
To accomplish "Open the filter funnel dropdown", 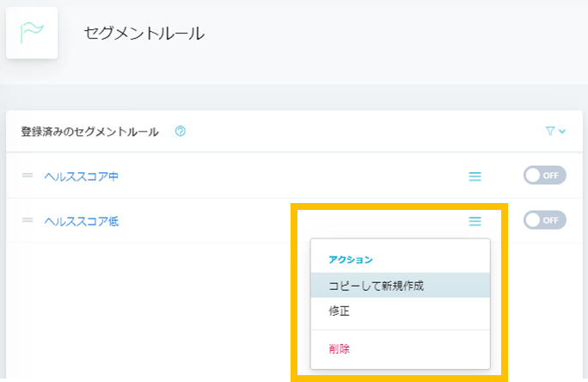I will coord(555,131).
